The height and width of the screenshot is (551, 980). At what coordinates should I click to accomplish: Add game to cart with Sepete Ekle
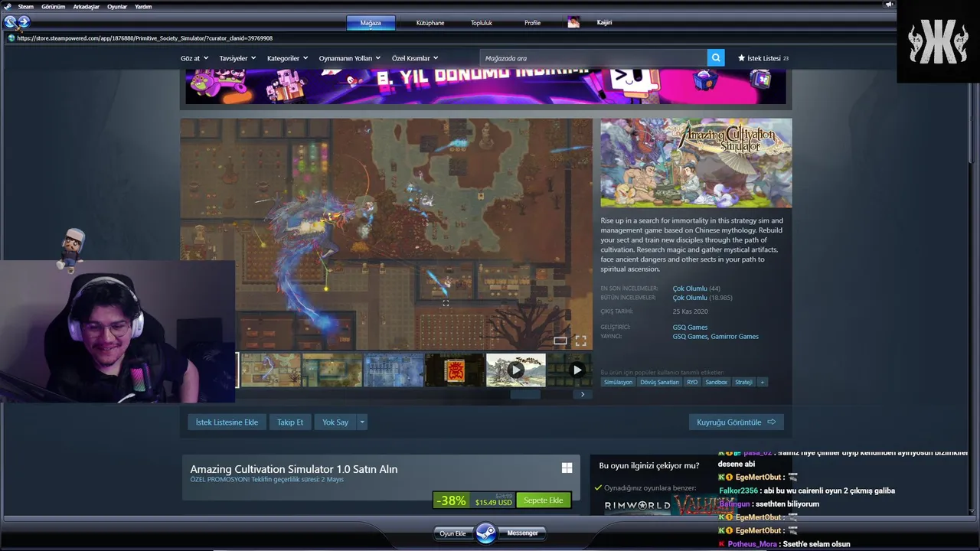(544, 500)
